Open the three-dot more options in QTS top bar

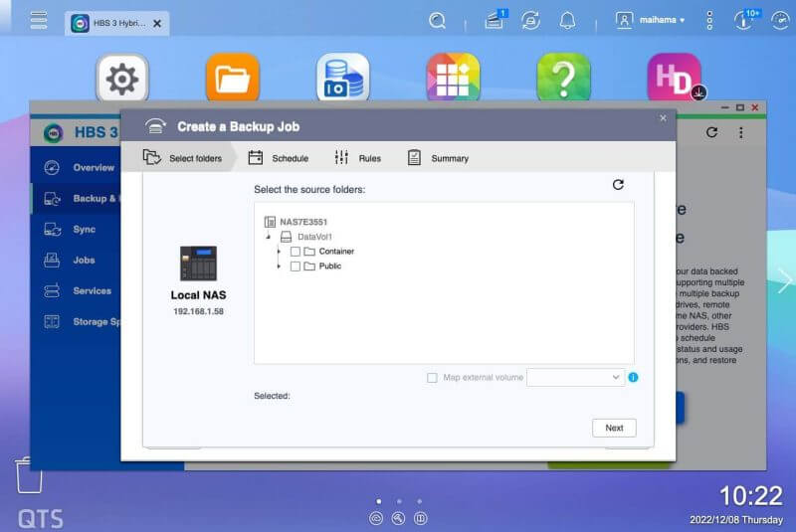709,20
